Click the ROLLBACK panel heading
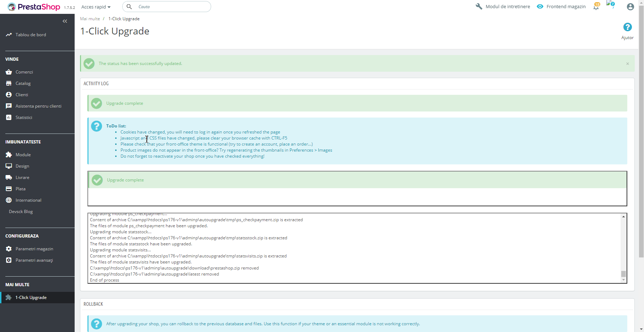The width and height of the screenshot is (644, 332). (x=93, y=304)
